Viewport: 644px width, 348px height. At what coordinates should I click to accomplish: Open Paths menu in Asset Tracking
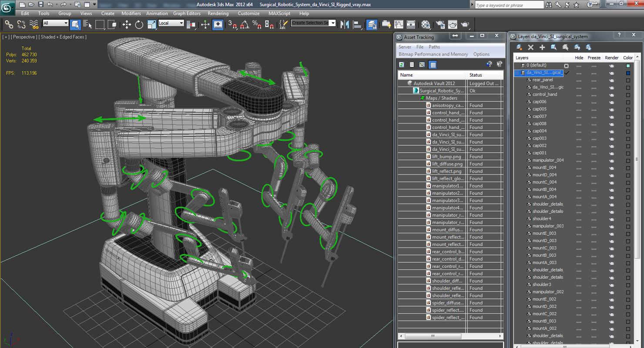(x=434, y=47)
